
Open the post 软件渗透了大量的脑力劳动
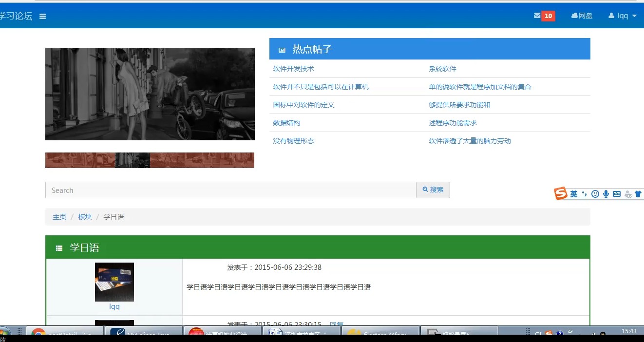pos(470,141)
